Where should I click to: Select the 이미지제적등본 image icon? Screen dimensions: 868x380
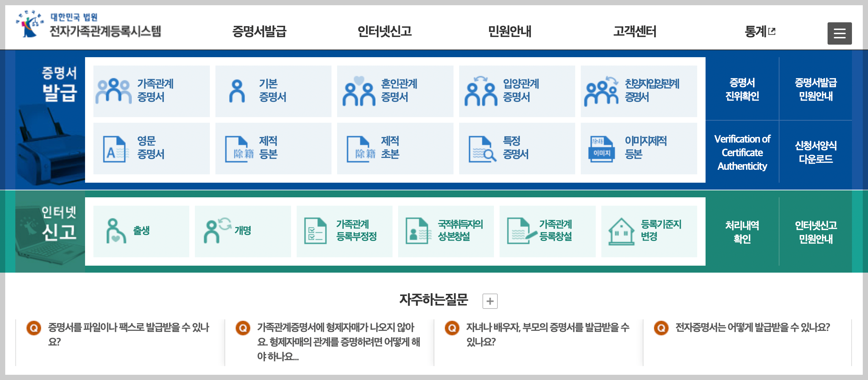point(601,149)
